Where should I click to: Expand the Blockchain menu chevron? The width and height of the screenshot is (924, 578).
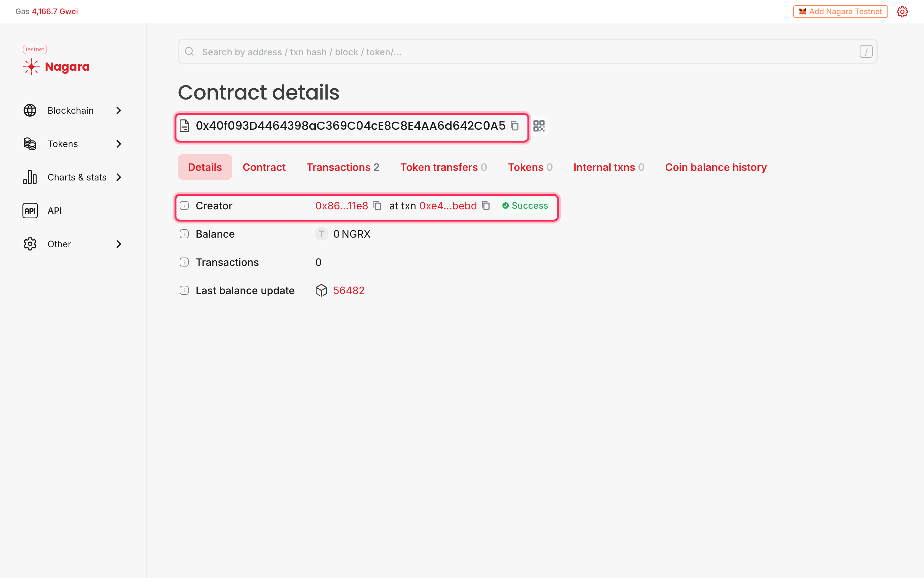[x=119, y=110]
